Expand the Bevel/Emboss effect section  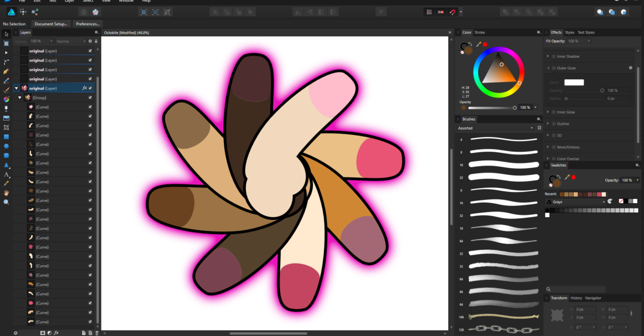tap(548, 147)
